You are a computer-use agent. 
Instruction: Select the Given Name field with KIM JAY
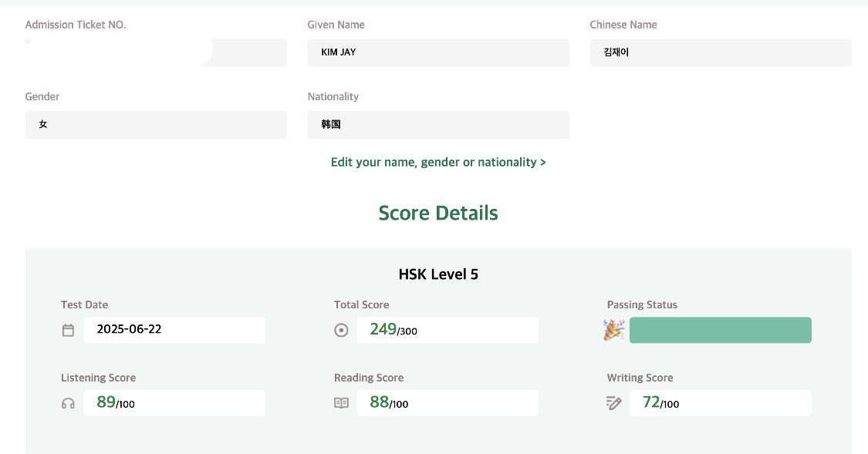(x=438, y=52)
